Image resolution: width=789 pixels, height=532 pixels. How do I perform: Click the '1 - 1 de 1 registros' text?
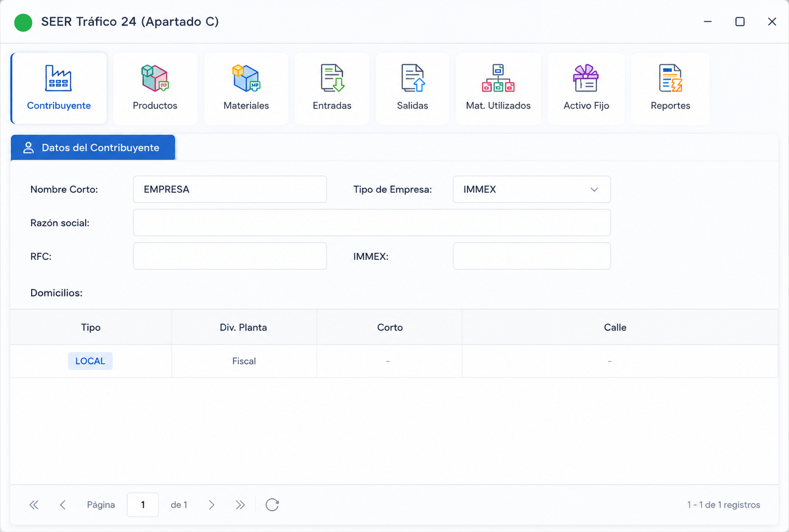723,505
